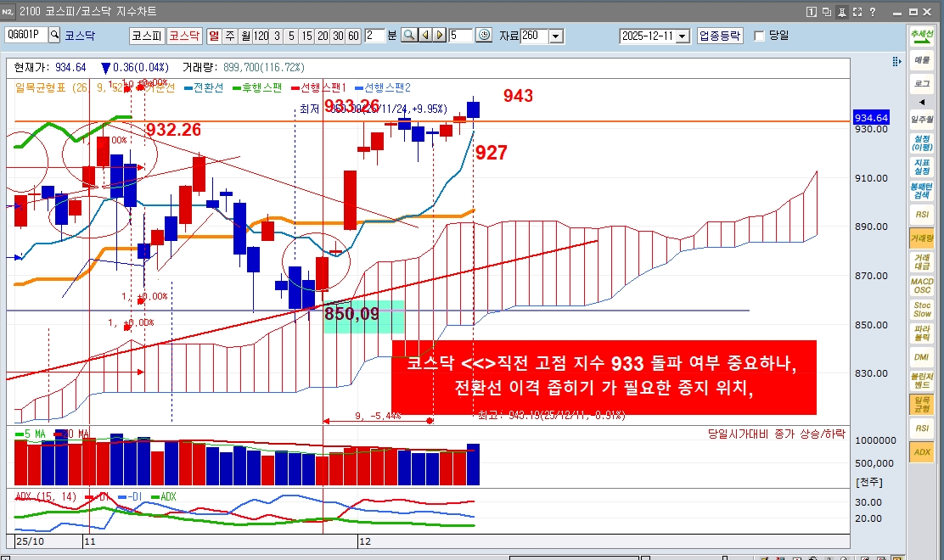
Task: Select the 20 minute interval button
Action: (323, 36)
